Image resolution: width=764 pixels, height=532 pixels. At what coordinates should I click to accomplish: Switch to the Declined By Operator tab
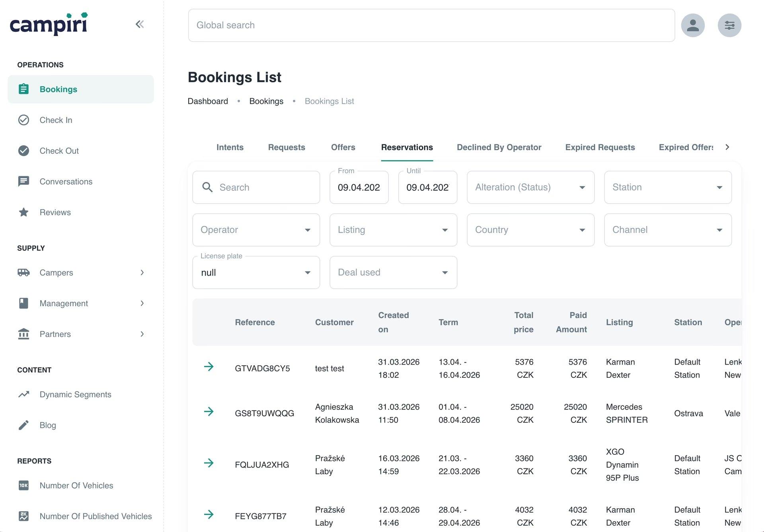click(499, 147)
